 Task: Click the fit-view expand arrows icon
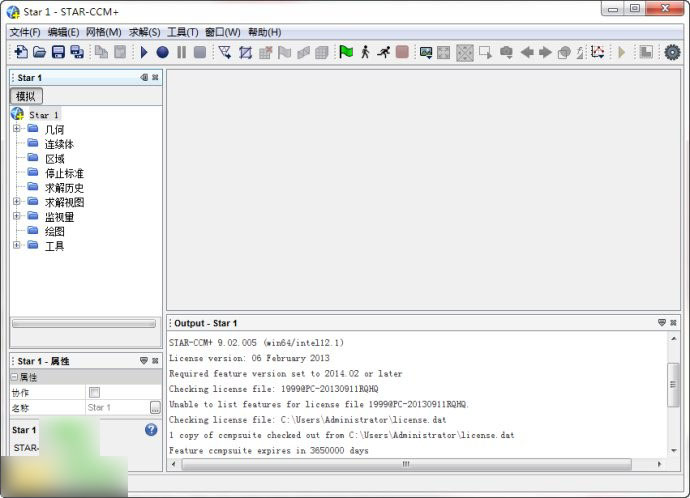click(x=444, y=53)
